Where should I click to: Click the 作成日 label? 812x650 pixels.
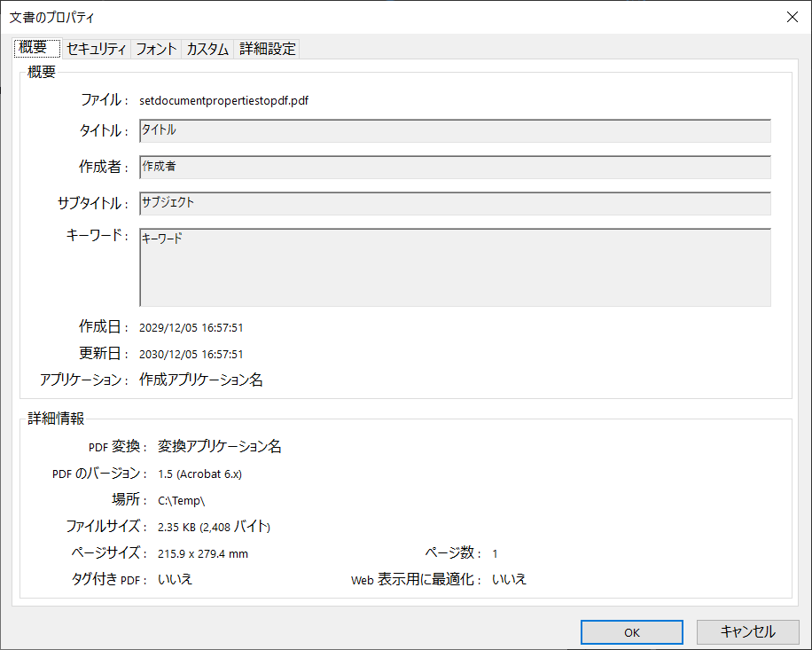coord(103,326)
